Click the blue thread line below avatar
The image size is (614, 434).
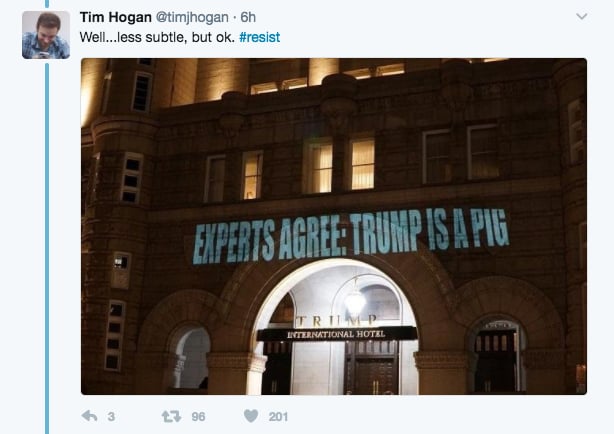[x=47, y=248]
